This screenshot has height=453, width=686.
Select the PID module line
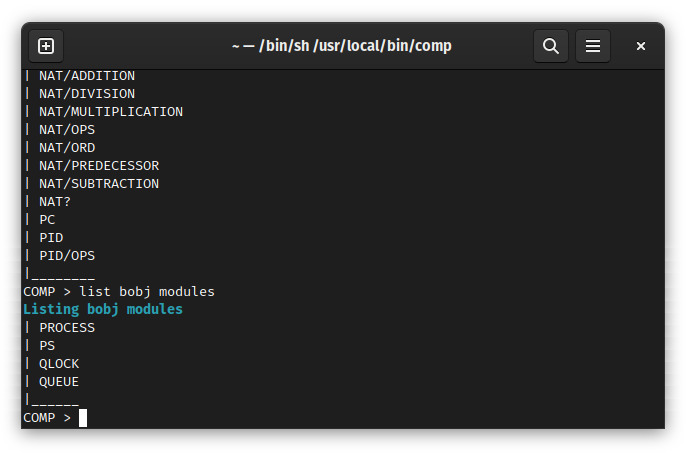[51, 237]
